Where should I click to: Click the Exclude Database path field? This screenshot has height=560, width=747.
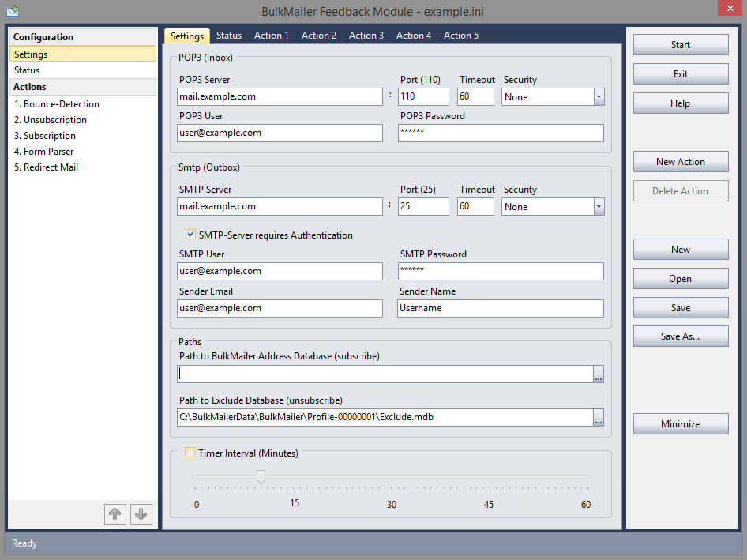[x=385, y=418]
